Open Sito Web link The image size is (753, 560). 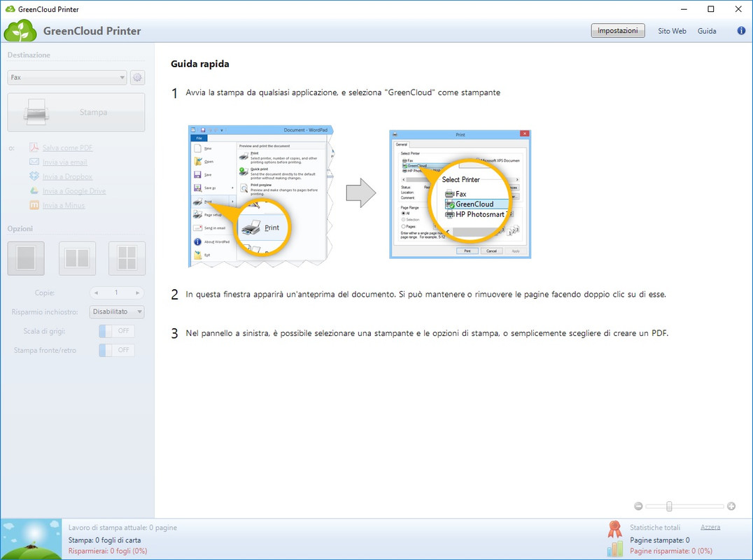pyautogui.click(x=672, y=31)
